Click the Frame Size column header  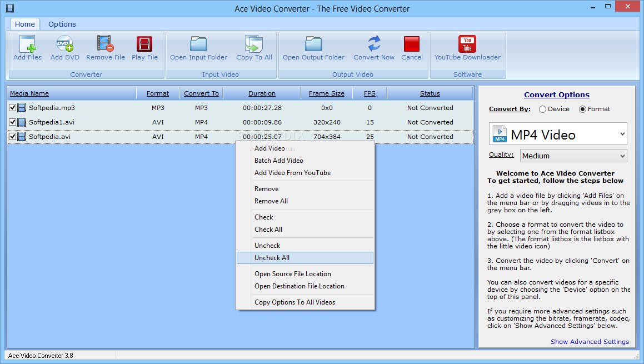tap(327, 94)
